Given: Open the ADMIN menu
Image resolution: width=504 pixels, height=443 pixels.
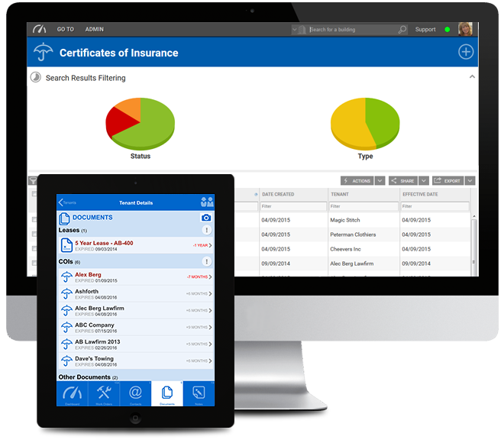Looking at the screenshot, I should coord(95,30).
